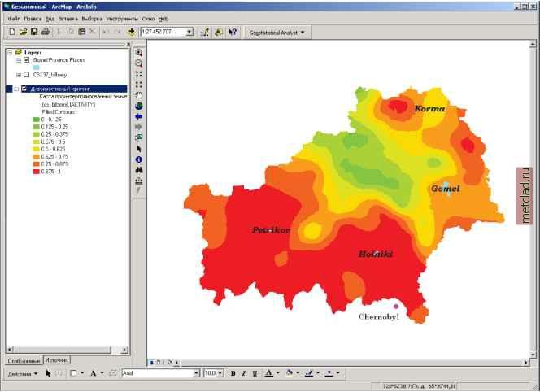Image resolution: width=540 pixels, height=392 pixels.
Task: Click the red 0.875 - 1 legend swatch
Action: point(36,172)
